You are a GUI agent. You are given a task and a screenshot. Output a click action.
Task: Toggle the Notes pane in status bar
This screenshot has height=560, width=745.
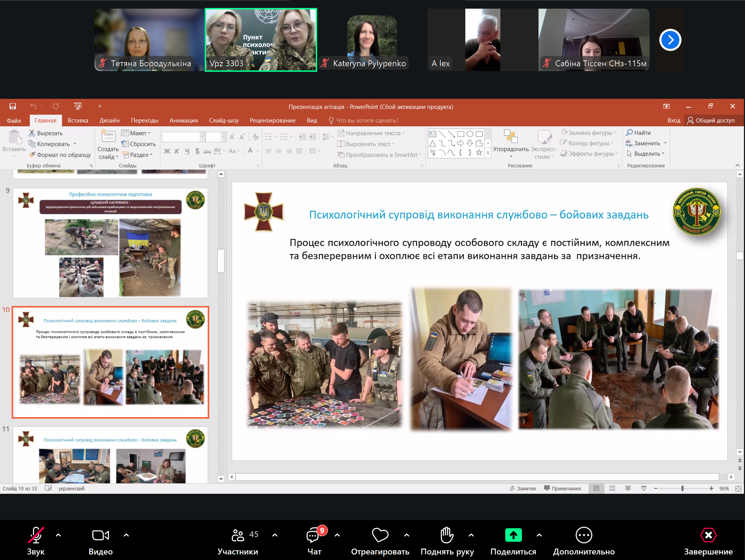click(x=523, y=488)
